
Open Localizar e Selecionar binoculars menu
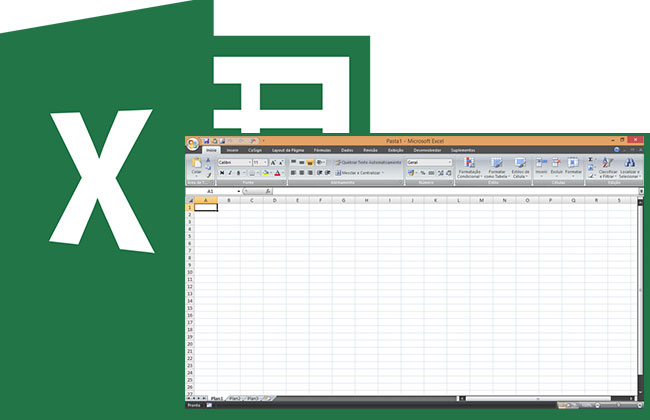[630, 168]
